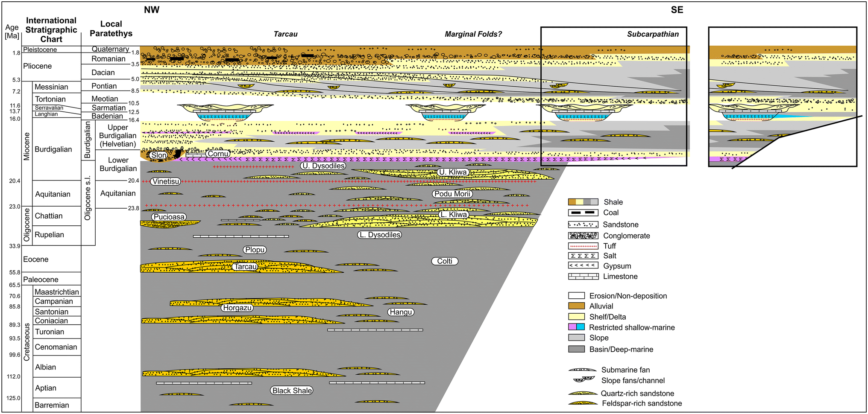868x414 pixels.
Task: Click the Colti formation label
Action: 445,261
